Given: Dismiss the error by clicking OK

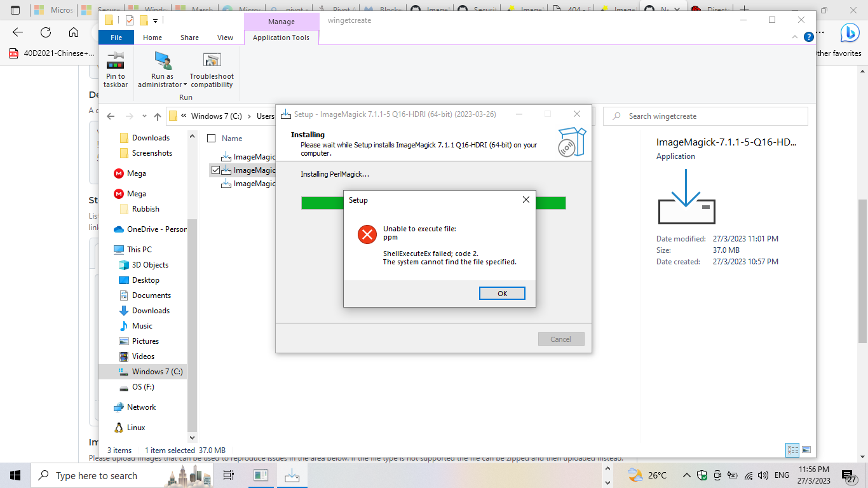Looking at the screenshot, I should (502, 293).
